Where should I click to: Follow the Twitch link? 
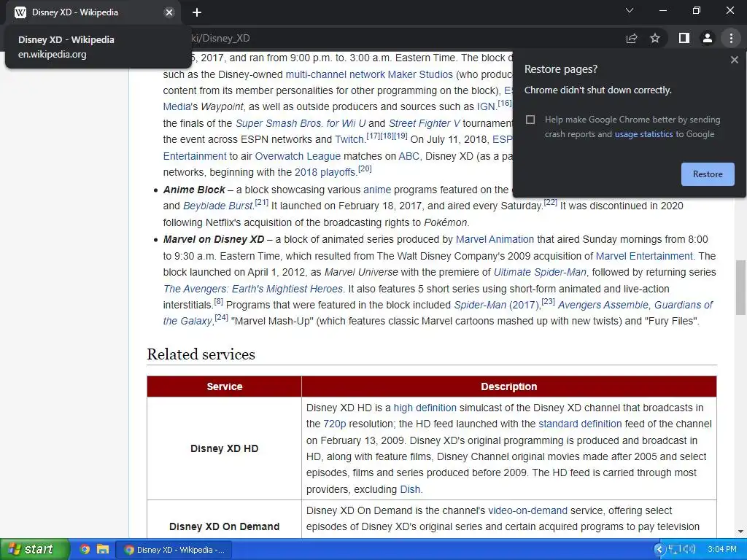[x=349, y=139]
